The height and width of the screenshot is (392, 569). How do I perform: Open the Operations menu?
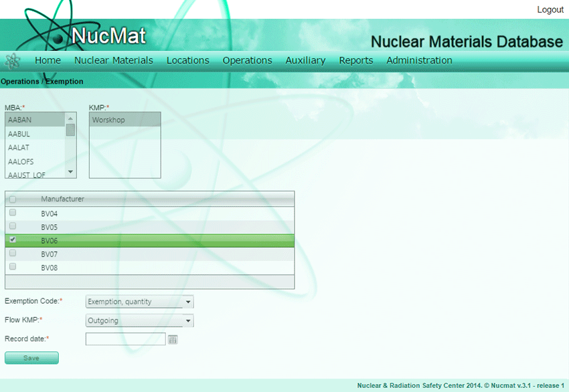[247, 60]
